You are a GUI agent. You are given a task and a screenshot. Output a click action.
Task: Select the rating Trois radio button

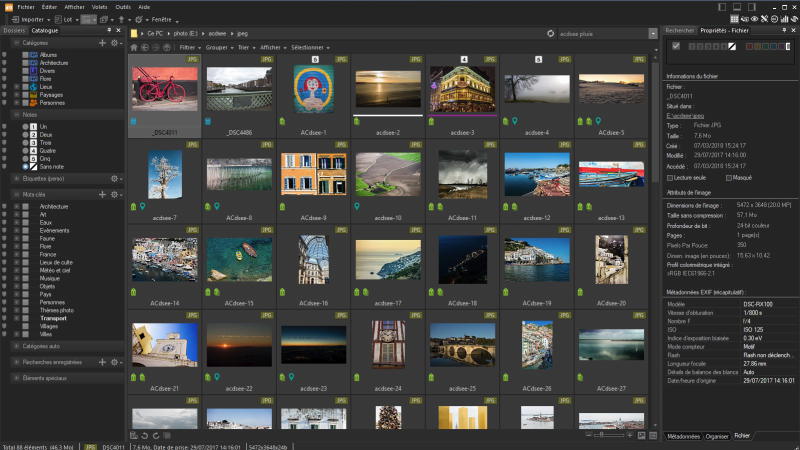tap(25, 143)
